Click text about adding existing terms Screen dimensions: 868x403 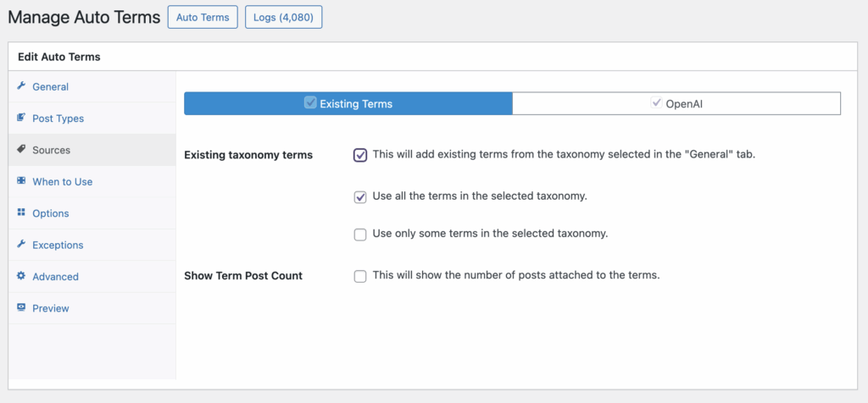pos(564,154)
